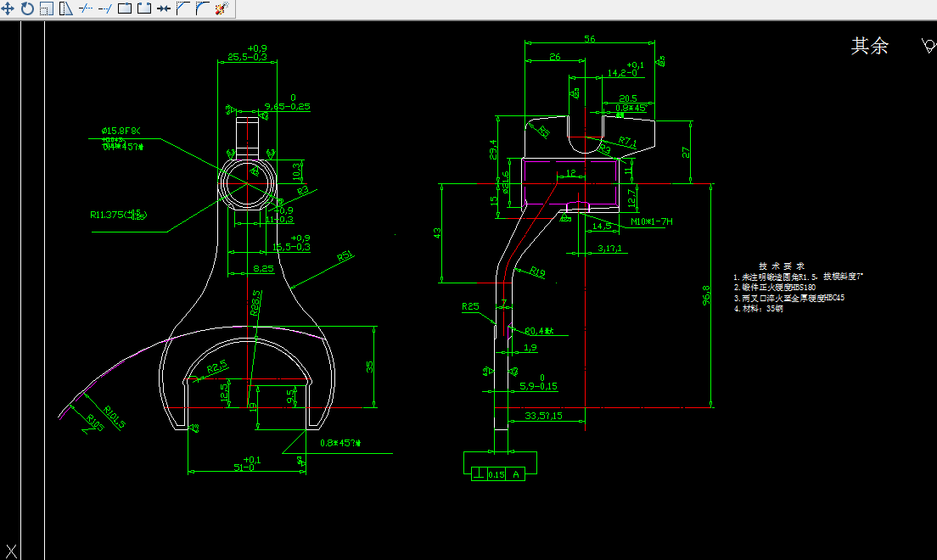Select the R2,5 fillet label

tap(217, 367)
